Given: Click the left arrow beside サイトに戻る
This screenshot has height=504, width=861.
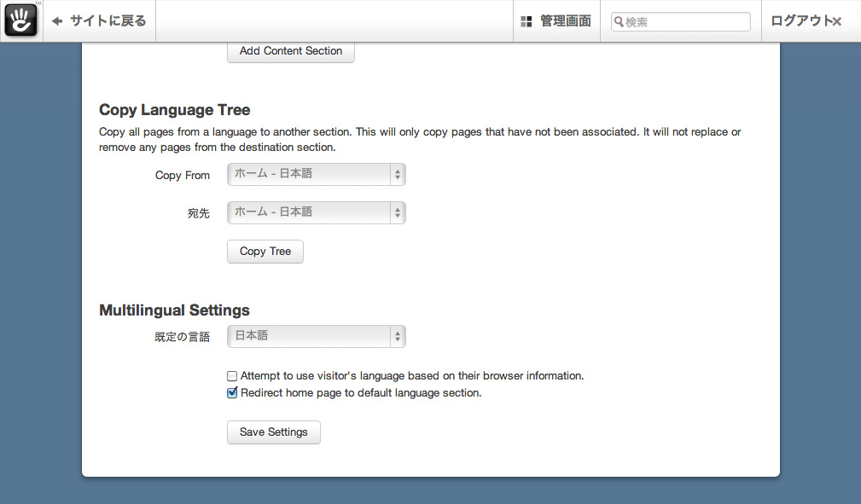Looking at the screenshot, I should click(57, 21).
